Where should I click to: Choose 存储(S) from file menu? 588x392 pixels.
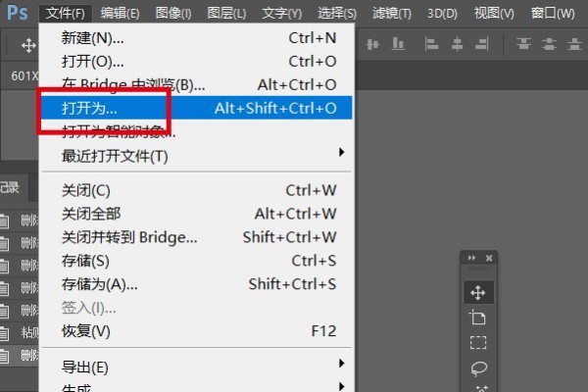pos(197,261)
